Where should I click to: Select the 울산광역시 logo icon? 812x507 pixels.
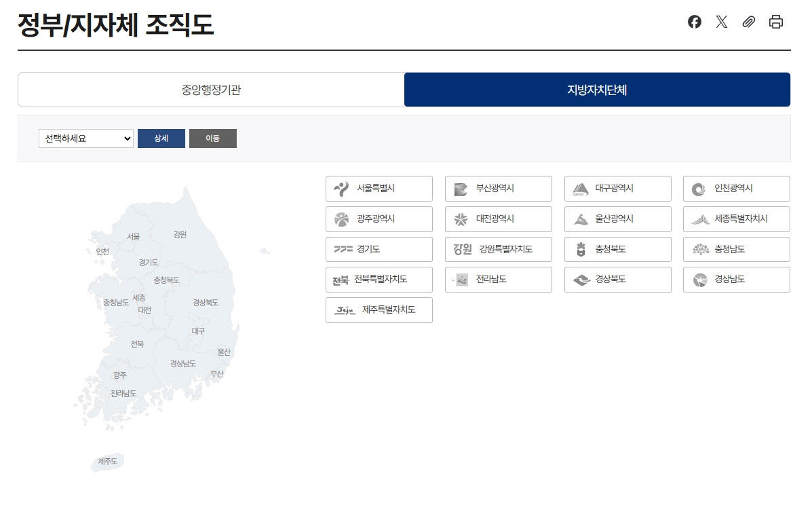[580, 219]
